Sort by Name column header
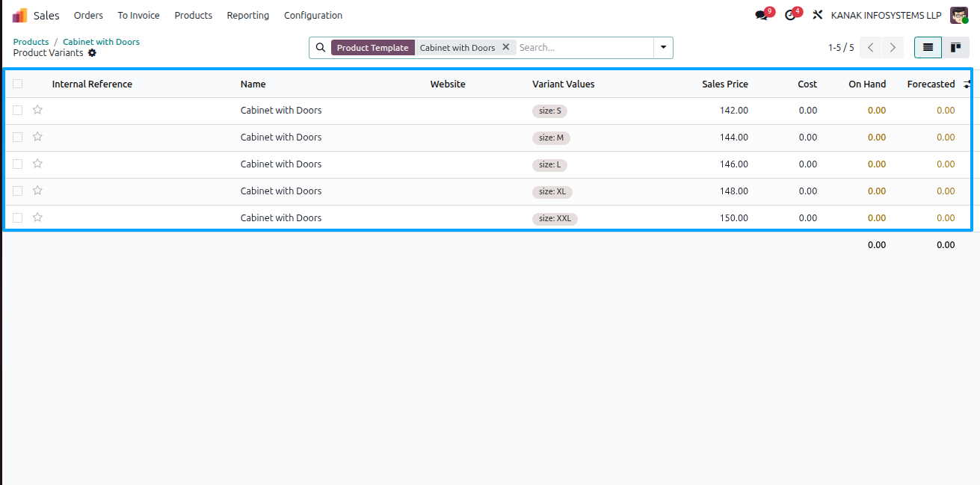This screenshot has width=980, height=485. tap(253, 84)
